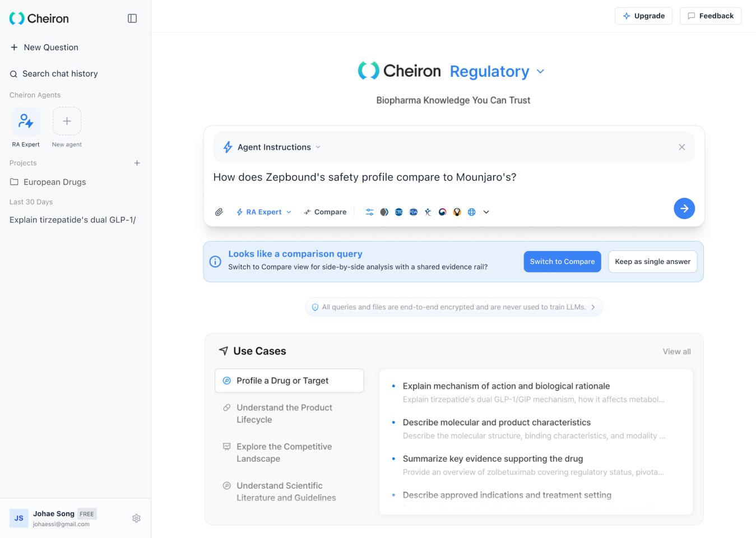Click the search magnifier icon in sidebar
The image size is (756, 538).
[13, 74]
